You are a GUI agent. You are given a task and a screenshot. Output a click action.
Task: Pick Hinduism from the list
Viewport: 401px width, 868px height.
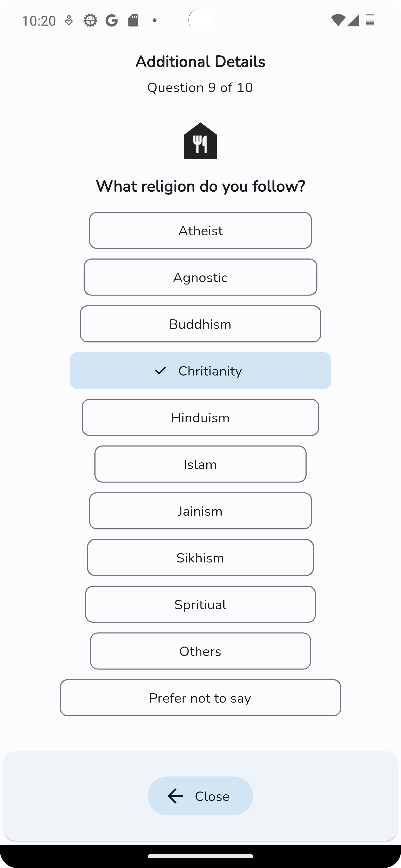click(200, 418)
